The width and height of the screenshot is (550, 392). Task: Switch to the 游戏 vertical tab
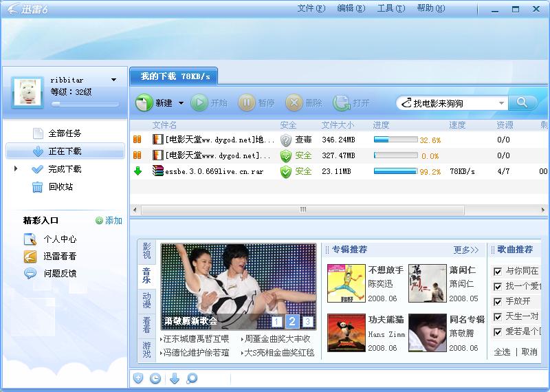pyautogui.click(x=146, y=349)
